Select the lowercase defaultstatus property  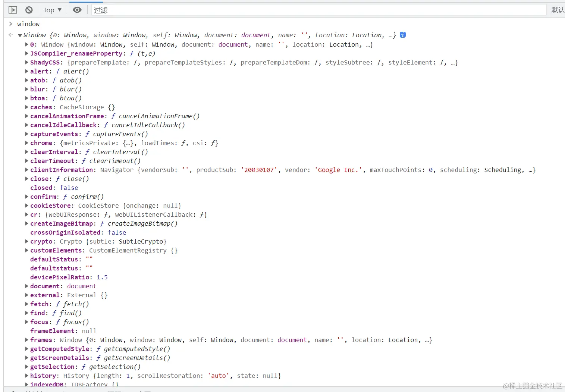54,268
